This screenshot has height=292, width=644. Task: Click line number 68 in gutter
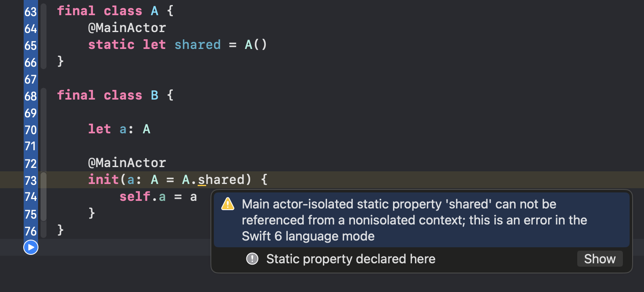coord(31,96)
